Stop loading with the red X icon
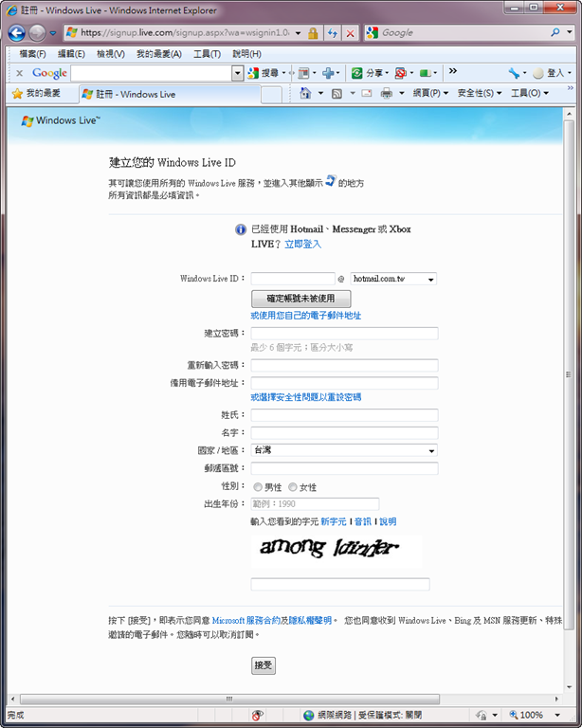The image size is (582, 728). click(351, 33)
